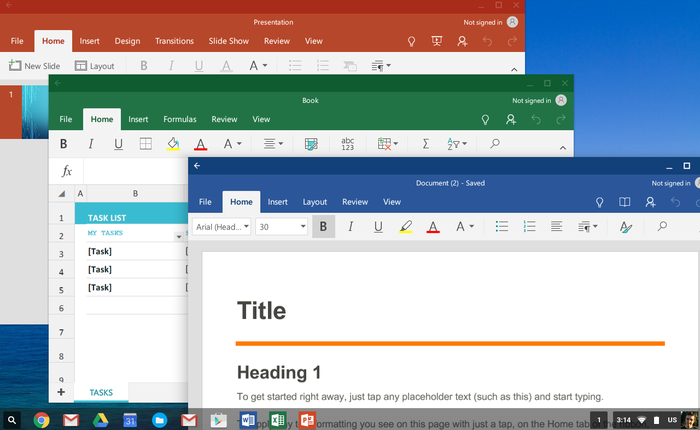Open Excel delete cells dropdown

coord(387,144)
